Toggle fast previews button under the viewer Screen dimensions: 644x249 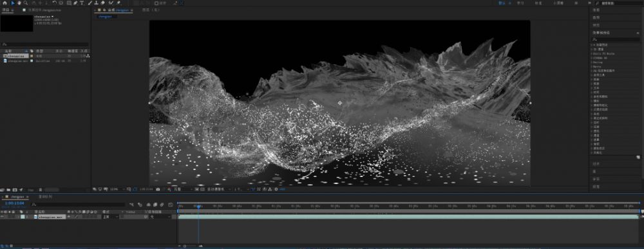coord(258,189)
